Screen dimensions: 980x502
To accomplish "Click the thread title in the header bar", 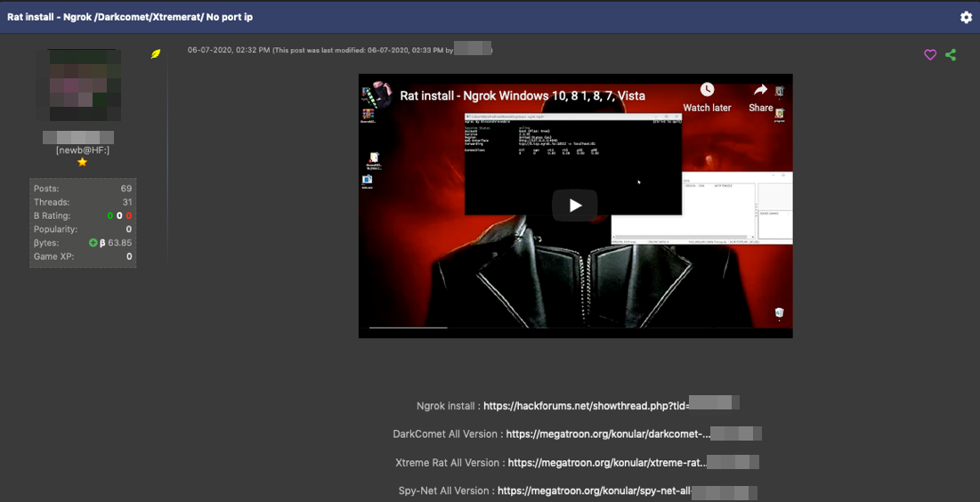I will [130, 17].
